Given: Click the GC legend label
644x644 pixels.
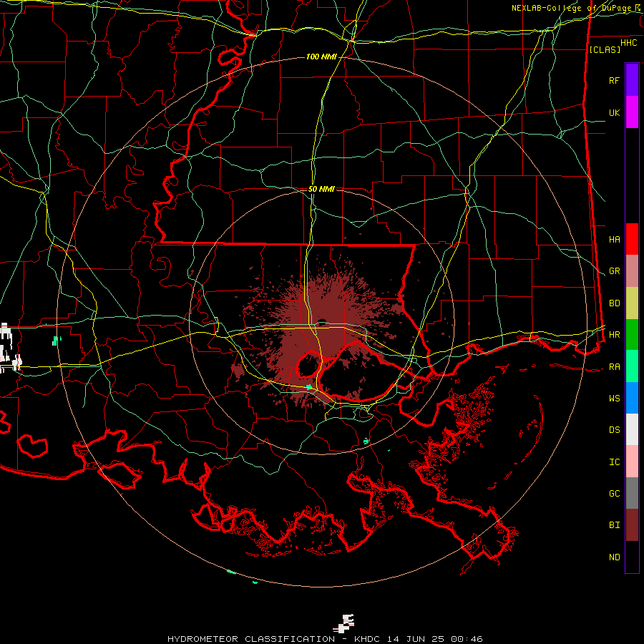Looking at the screenshot, I should [614, 494].
